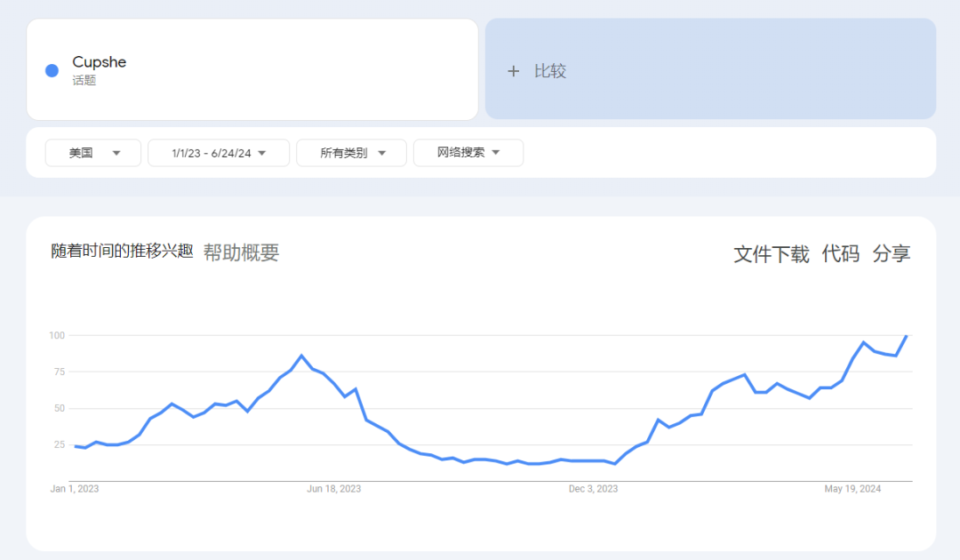Click the 75 value on the y-axis
The image size is (960, 560).
pyautogui.click(x=60, y=372)
